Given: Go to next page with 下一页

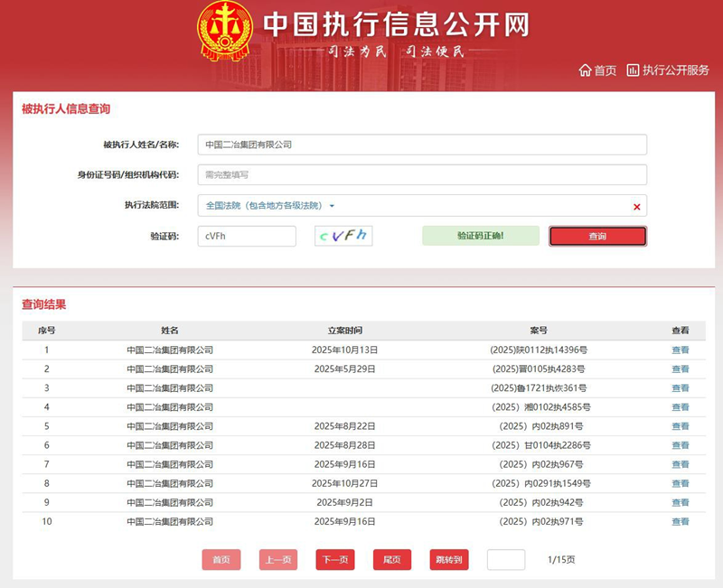Looking at the screenshot, I should pos(335,560).
